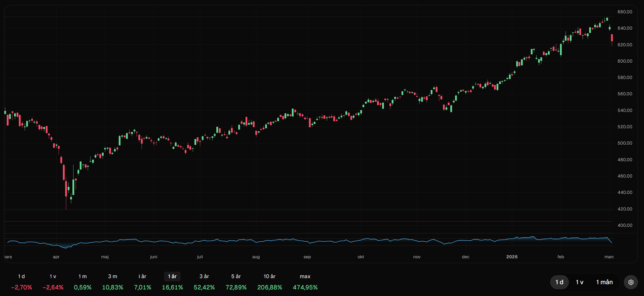
Task: Select the i år period
Action: (x=142, y=276)
